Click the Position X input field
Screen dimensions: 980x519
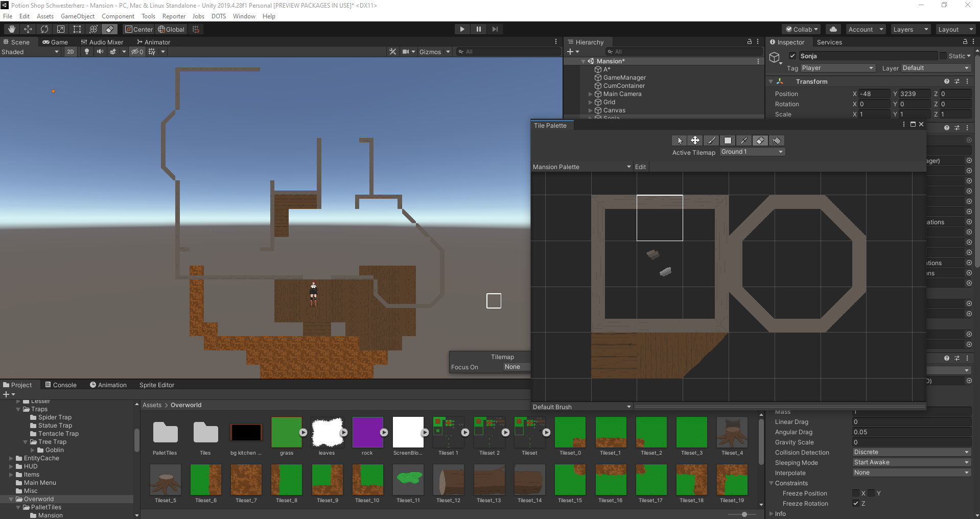pos(874,93)
